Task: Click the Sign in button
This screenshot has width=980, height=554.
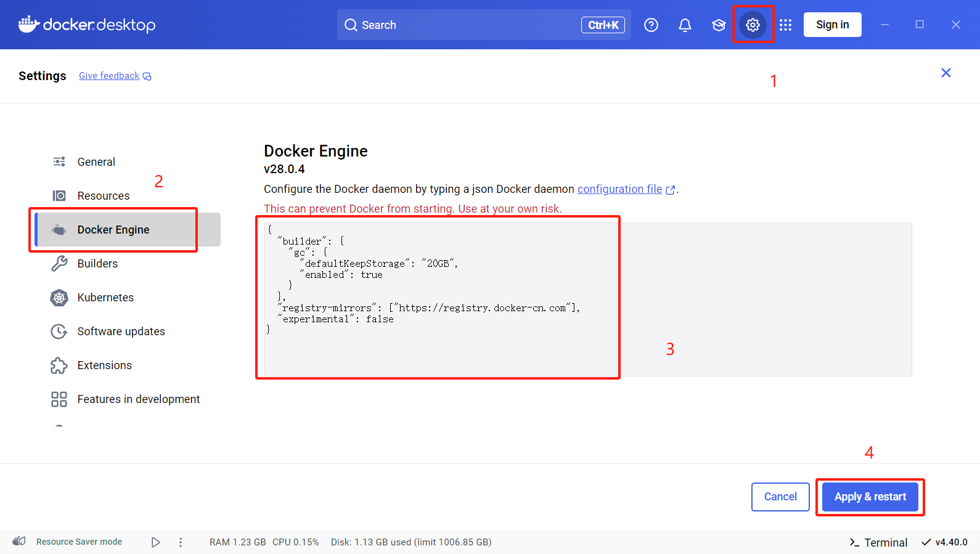Action: tap(832, 25)
